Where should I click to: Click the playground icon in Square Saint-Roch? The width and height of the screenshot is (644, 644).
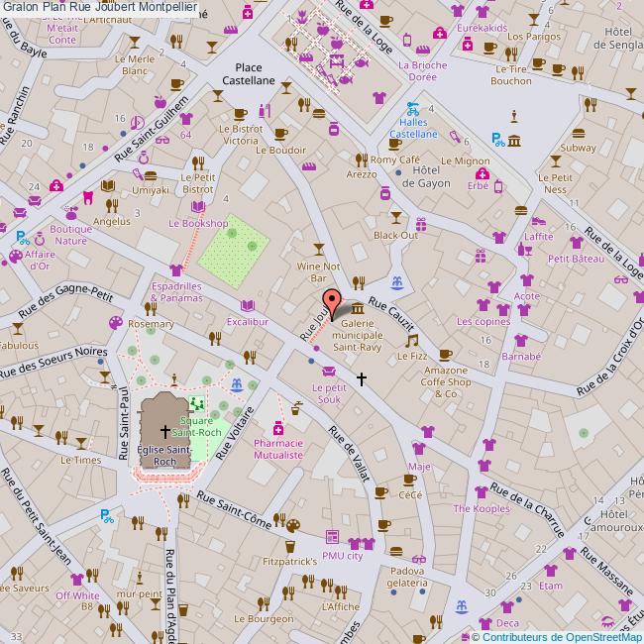197,403
